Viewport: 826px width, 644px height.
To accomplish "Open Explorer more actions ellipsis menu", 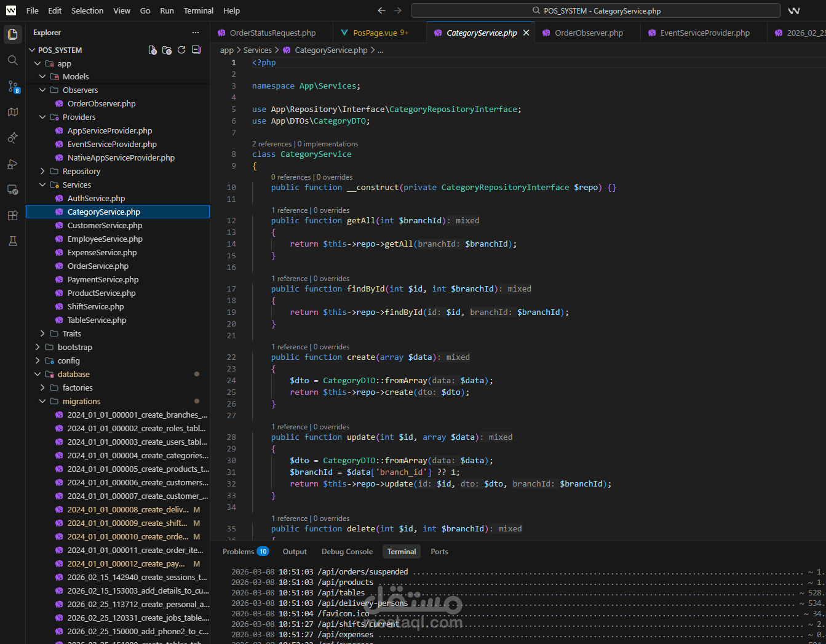I will click(196, 33).
